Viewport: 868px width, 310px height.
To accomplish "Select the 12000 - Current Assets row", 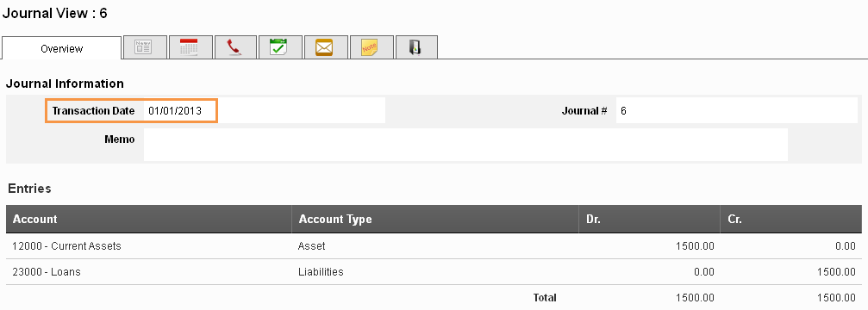I will pos(434,246).
